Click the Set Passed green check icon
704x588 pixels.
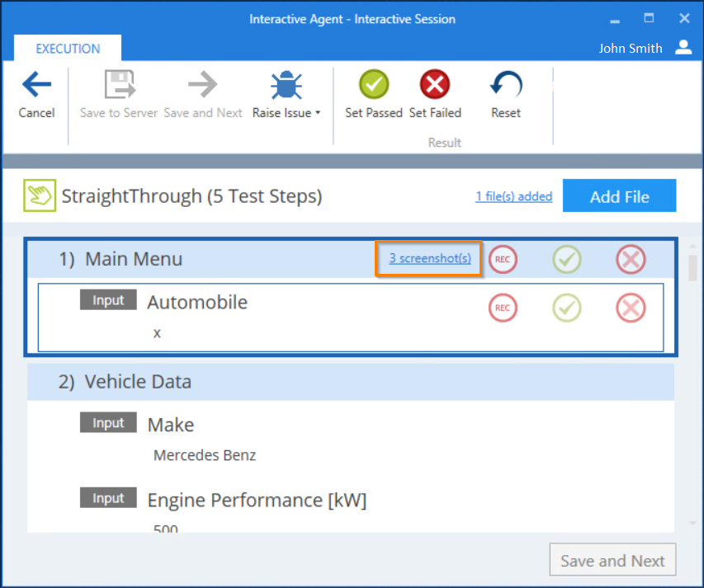pyautogui.click(x=373, y=84)
